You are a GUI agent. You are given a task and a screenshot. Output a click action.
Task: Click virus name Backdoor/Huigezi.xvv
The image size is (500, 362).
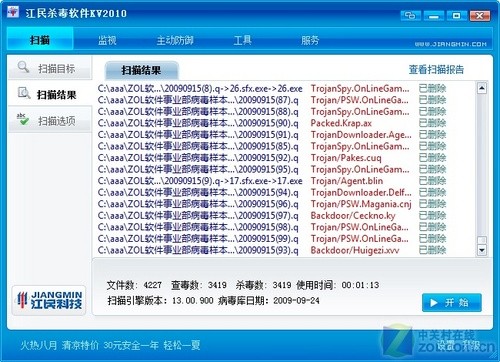pyautogui.click(x=355, y=250)
